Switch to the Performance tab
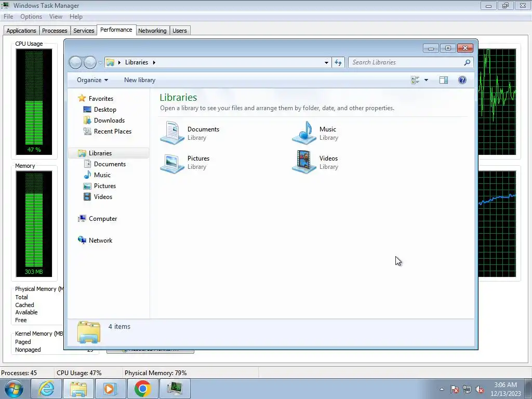The height and width of the screenshot is (399, 532). pos(116,30)
